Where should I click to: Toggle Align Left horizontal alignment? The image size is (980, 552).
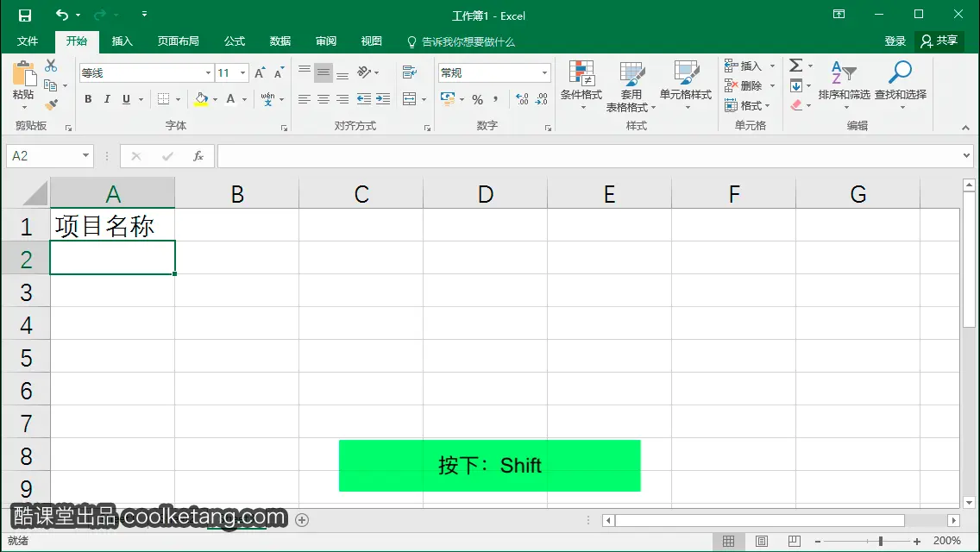click(305, 99)
